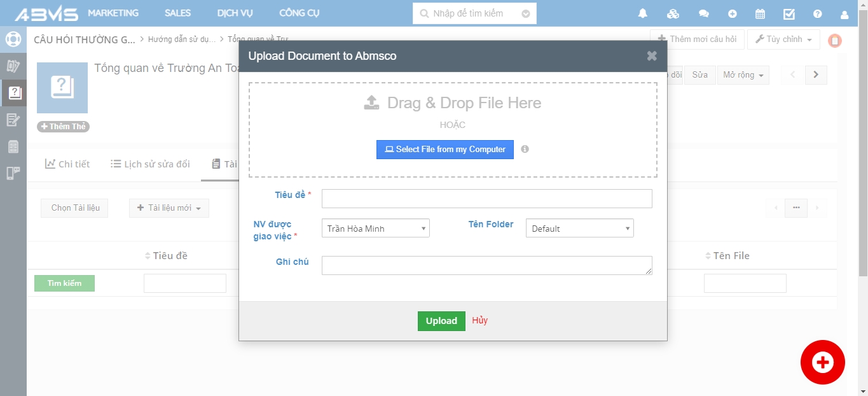
Task: Click the green Upload button
Action: 441,321
